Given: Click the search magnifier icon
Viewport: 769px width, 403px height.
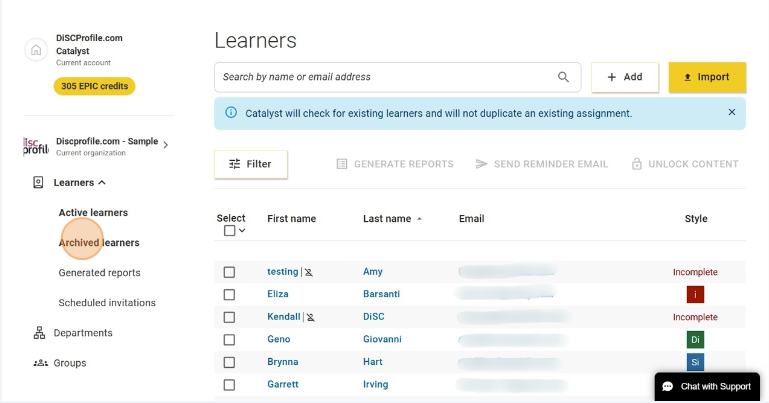Looking at the screenshot, I should pos(564,77).
